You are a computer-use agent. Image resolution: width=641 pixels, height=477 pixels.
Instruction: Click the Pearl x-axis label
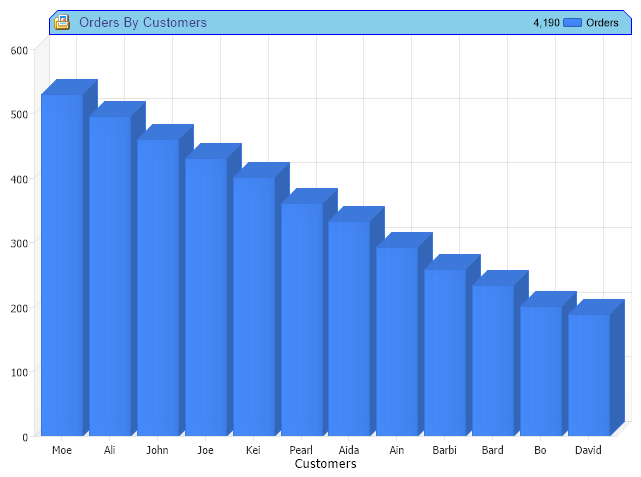(x=301, y=450)
